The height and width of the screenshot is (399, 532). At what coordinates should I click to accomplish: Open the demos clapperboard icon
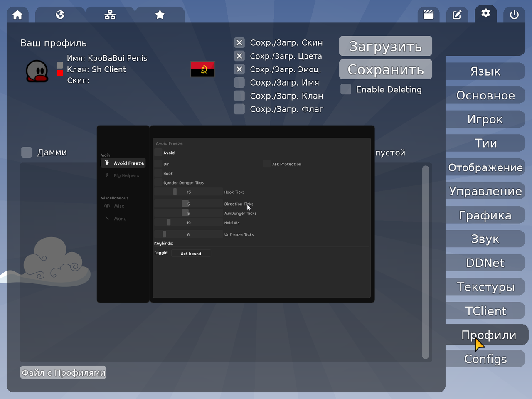pos(429,15)
